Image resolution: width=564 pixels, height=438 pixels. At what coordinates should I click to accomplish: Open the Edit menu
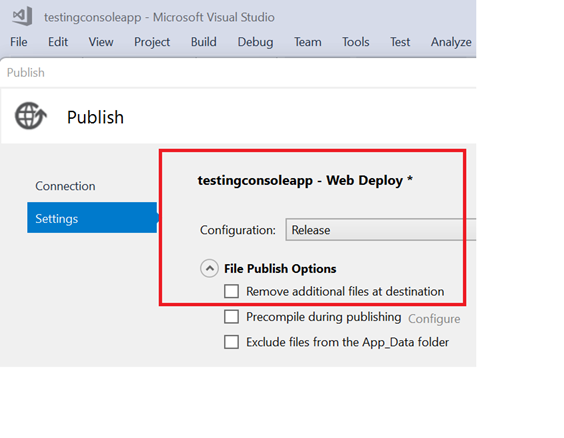(x=58, y=42)
